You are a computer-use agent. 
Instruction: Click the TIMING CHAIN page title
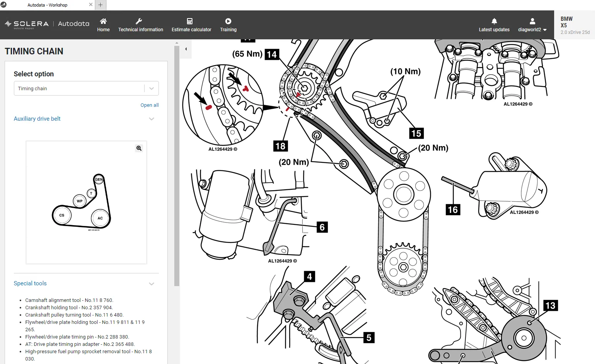point(34,51)
